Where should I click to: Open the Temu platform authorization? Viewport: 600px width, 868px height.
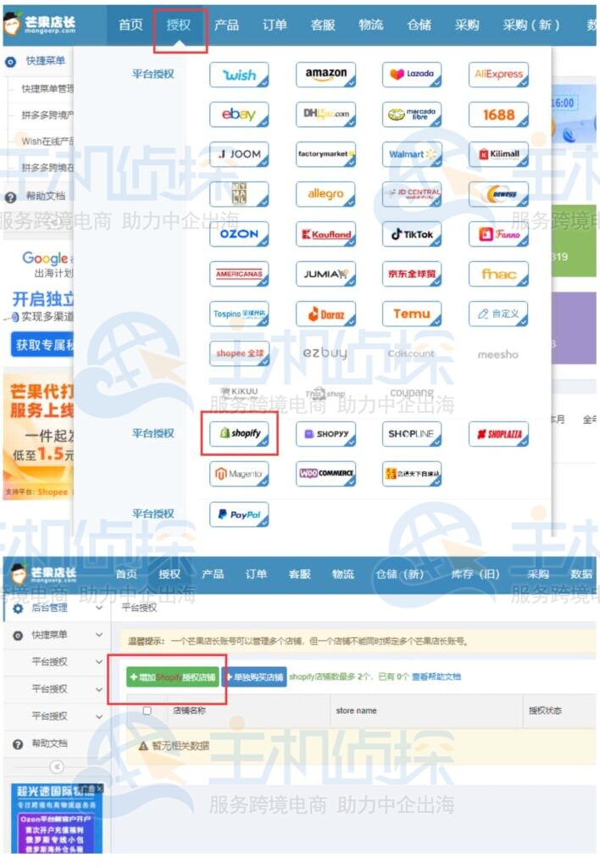tap(412, 314)
